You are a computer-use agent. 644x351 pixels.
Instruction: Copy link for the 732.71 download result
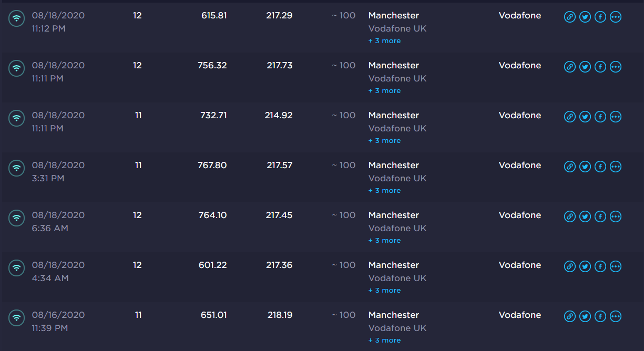coord(570,117)
